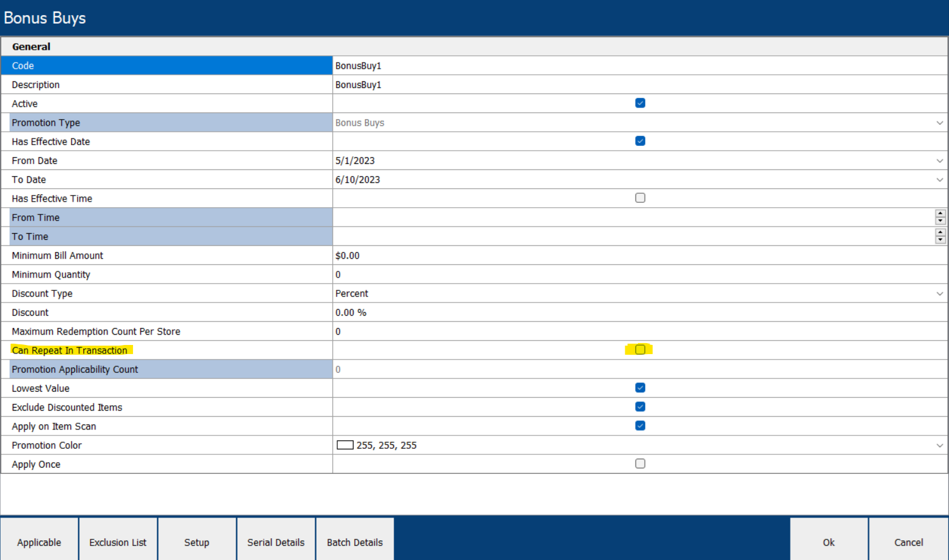Uncheck Exclude Discounted Items
This screenshot has width=949, height=560.
(640, 407)
